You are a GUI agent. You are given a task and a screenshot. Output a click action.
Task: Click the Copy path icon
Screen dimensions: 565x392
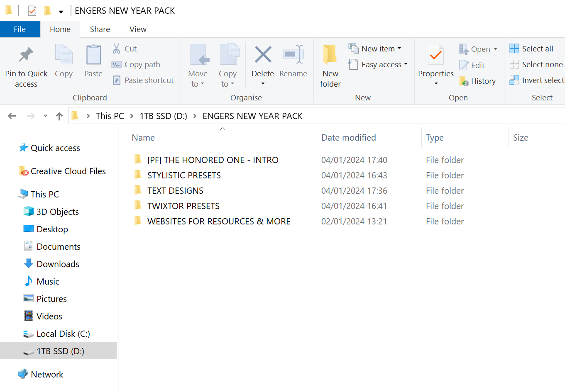pos(116,64)
